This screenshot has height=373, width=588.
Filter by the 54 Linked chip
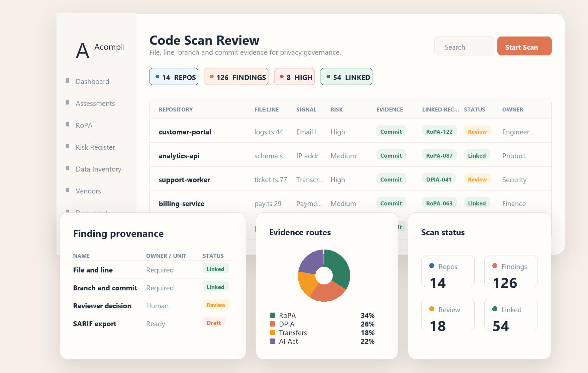(x=346, y=77)
